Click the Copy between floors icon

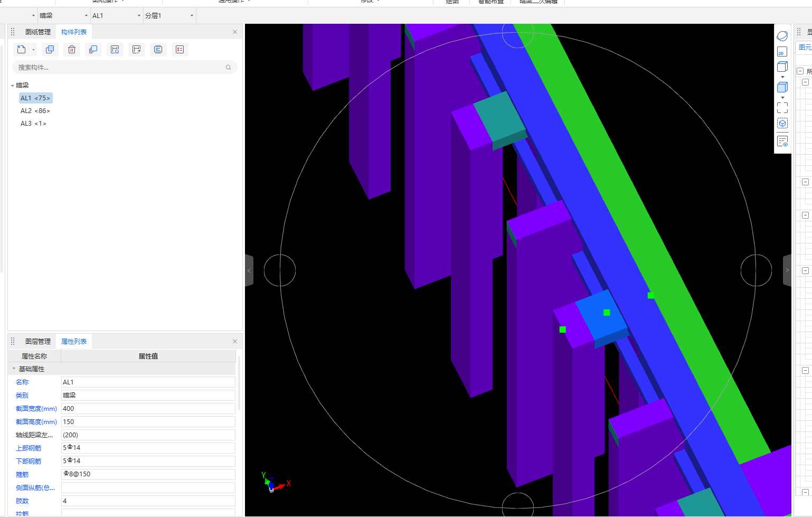pos(93,50)
